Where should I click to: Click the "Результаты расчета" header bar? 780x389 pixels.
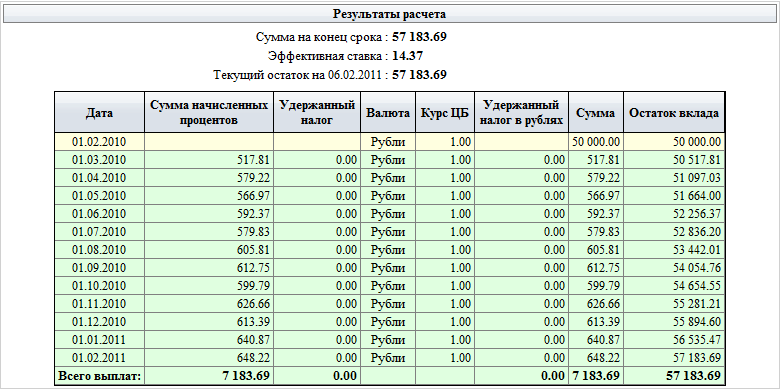[x=390, y=14]
